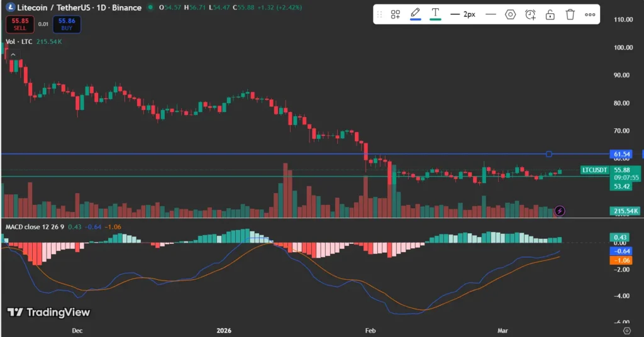Click the TradingView logo

pyautogui.click(x=49, y=312)
